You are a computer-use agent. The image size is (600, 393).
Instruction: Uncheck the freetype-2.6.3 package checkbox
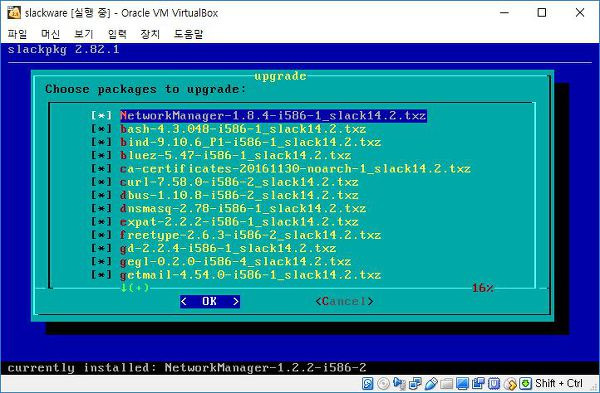pos(101,235)
